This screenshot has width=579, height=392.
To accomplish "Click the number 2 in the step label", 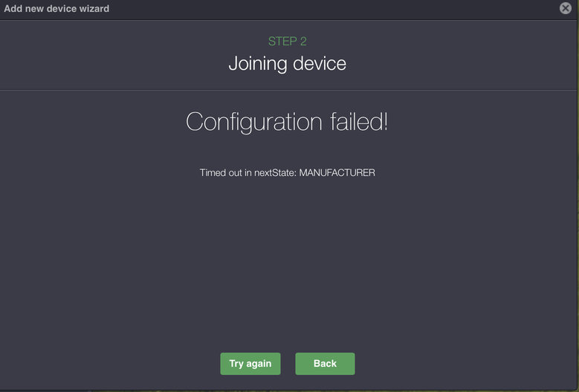I will [303, 42].
